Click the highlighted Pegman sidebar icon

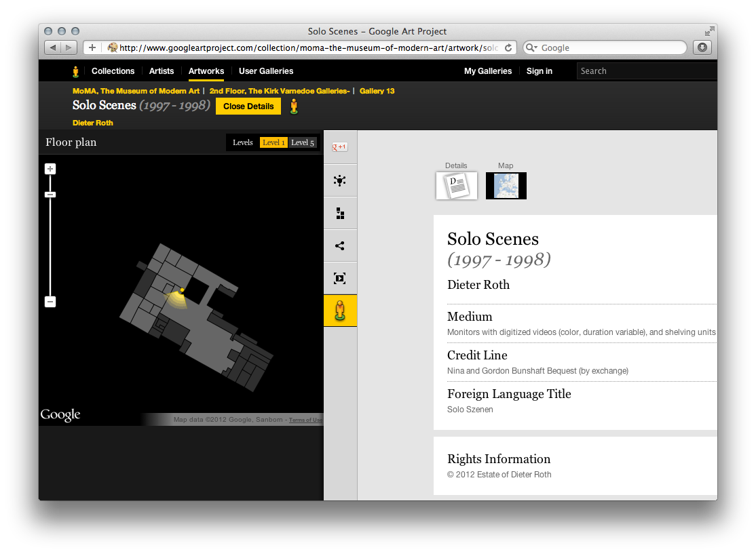coord(340,310)
